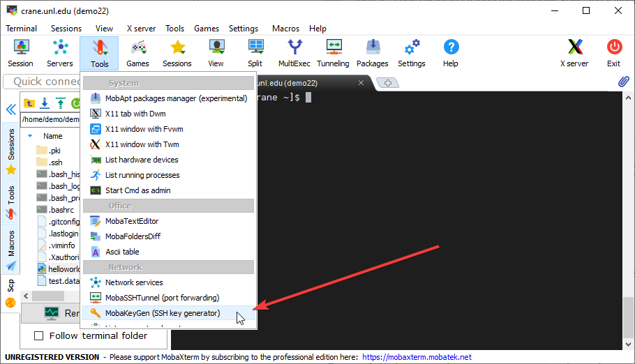Toggle sort arrow beside Name column

(x=30, y=136)
